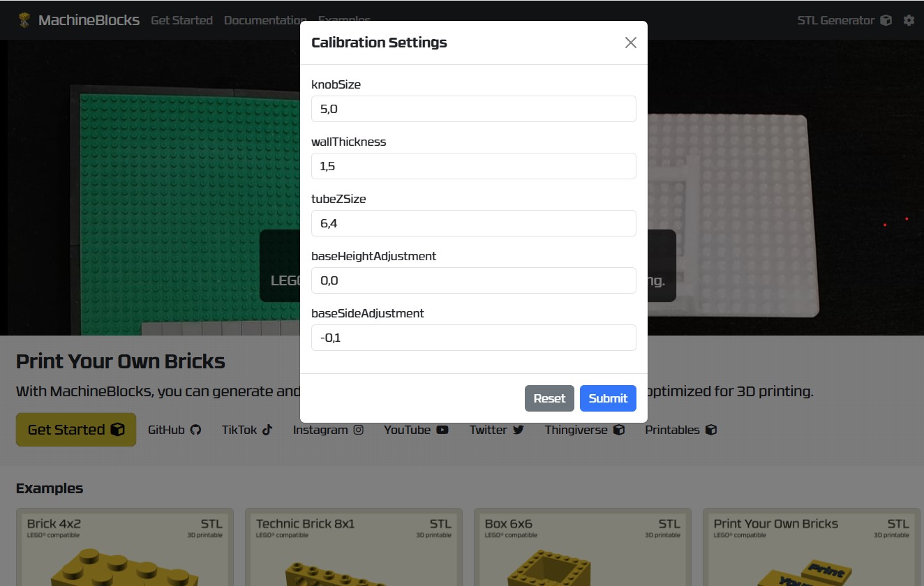
Task: Click the knobSize input field
Action: click(473, 109)
